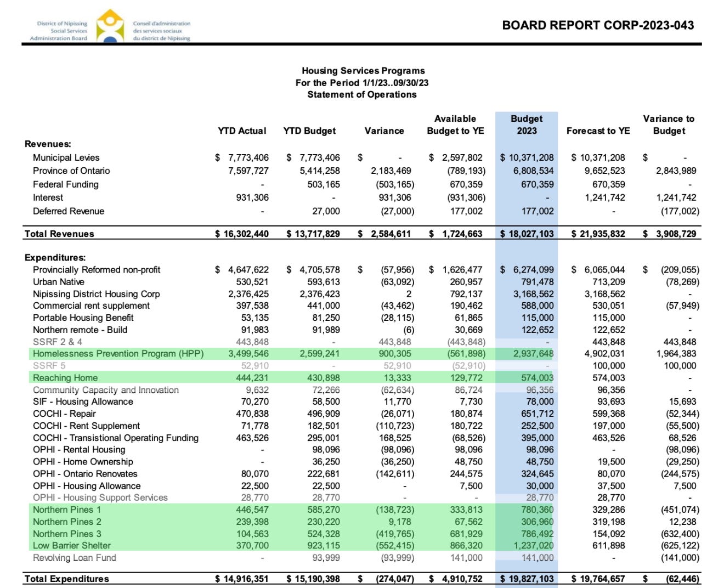Viewport: 724px width, 588px height.
Task: Click Total Expenditures forecast '19,764,657'
Action: tap(598, 579)
